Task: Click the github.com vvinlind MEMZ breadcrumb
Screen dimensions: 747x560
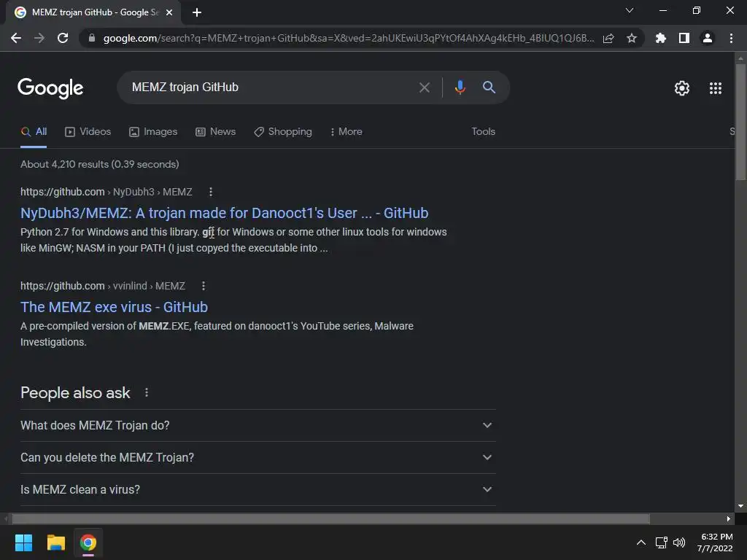Action: pyautogui.click(x=102, y=286)
